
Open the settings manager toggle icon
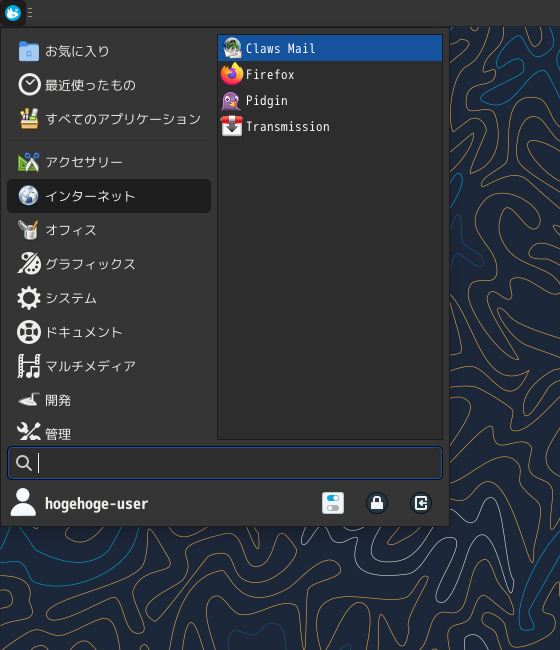point(333,503)
